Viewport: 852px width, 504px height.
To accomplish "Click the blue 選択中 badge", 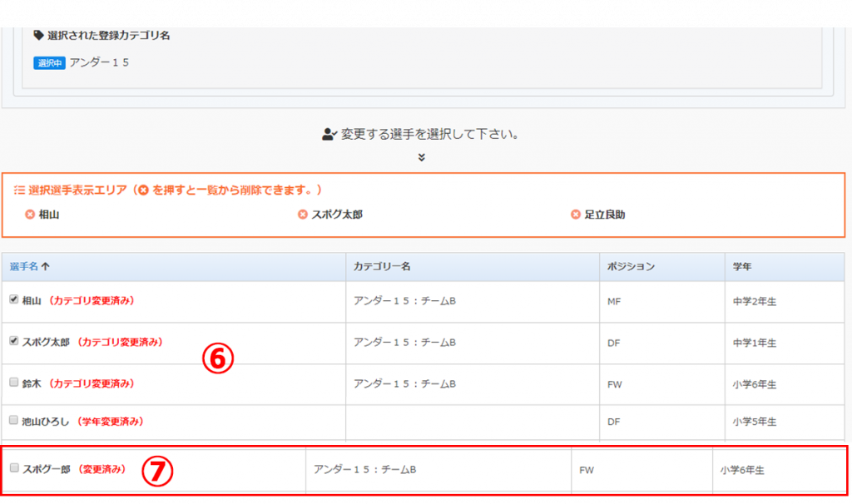I will tap(49, 63).
